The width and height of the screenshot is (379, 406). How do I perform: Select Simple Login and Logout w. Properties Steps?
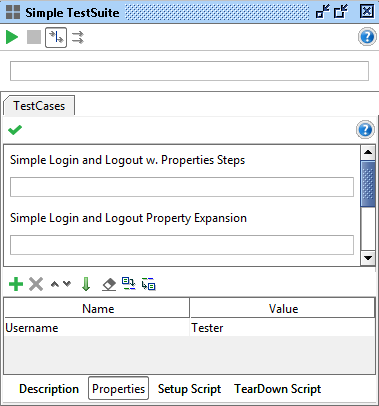(127, 160)
